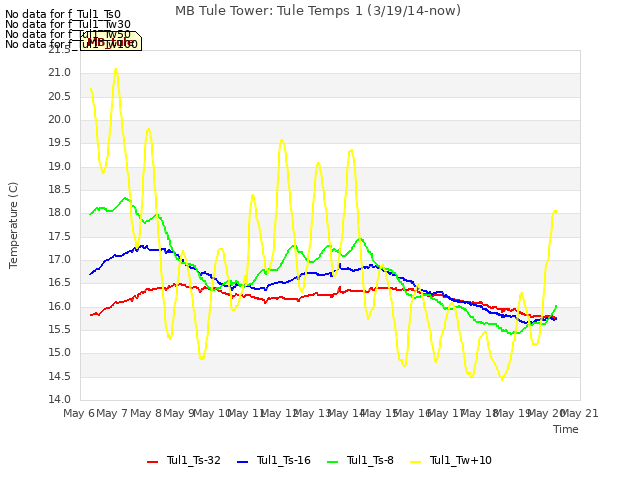Click the No data for f_Tul1_Ts0 message
This screenshot has height=480, width=640.
click(63, 15)
